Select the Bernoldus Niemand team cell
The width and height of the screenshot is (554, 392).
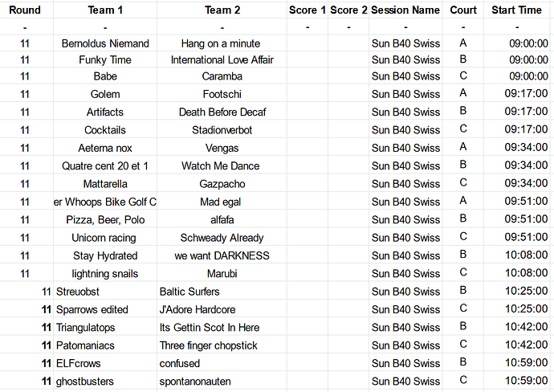pos(105,43)
